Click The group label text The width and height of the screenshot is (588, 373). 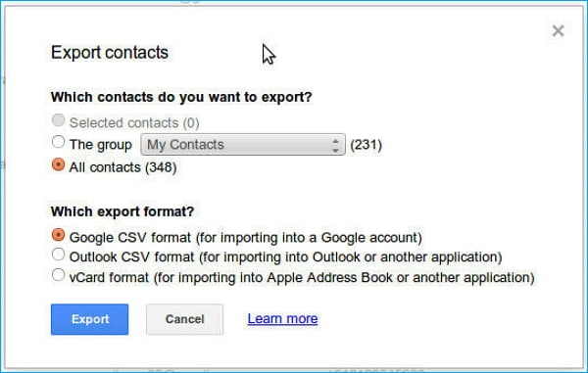click(101, 145)
